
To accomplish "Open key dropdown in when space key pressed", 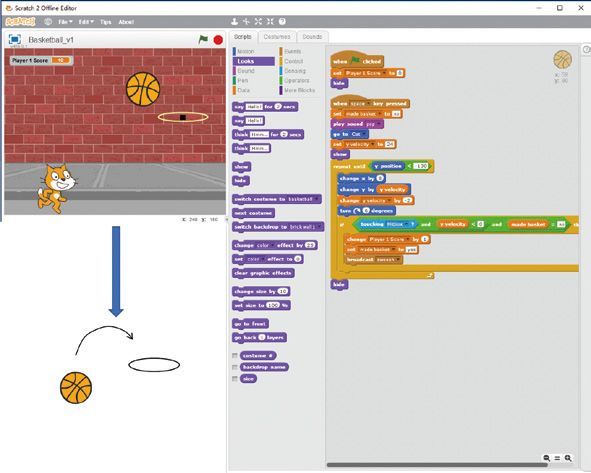I will [x=368, y=104].
